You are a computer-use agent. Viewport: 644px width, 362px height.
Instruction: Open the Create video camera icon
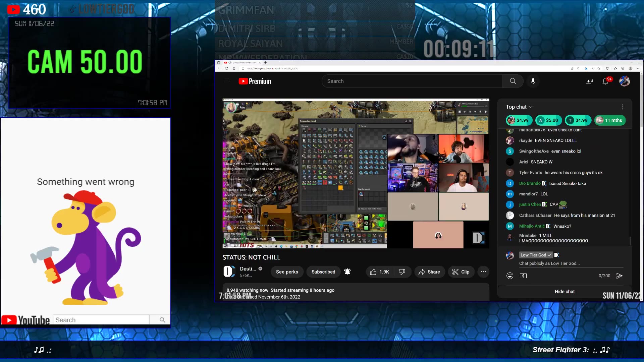coord(589,81)
